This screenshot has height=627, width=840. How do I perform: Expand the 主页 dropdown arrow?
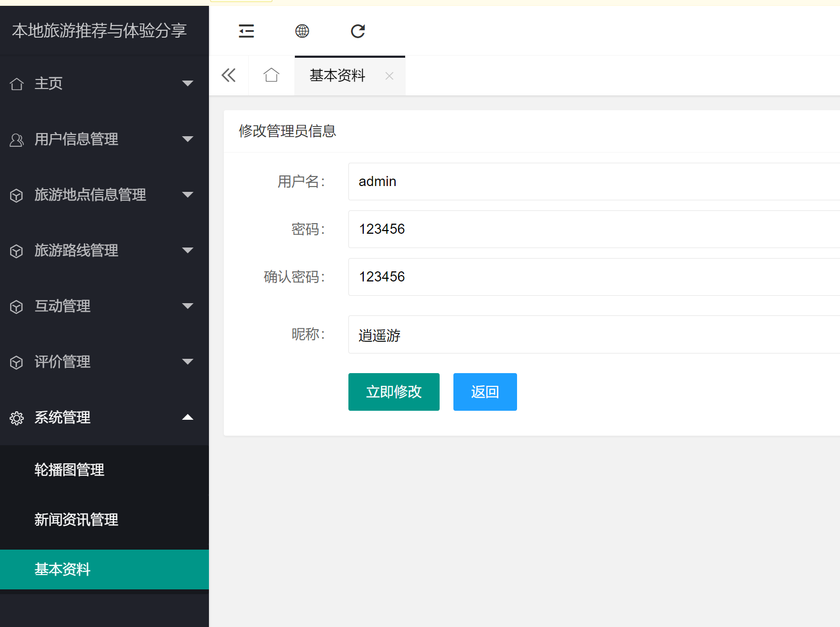tap(187, 83)
